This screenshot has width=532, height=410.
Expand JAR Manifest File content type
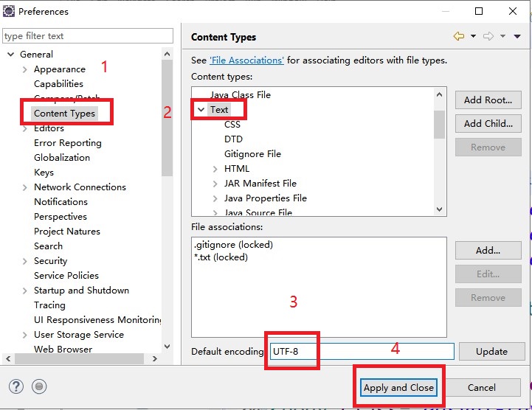point(215,184)
